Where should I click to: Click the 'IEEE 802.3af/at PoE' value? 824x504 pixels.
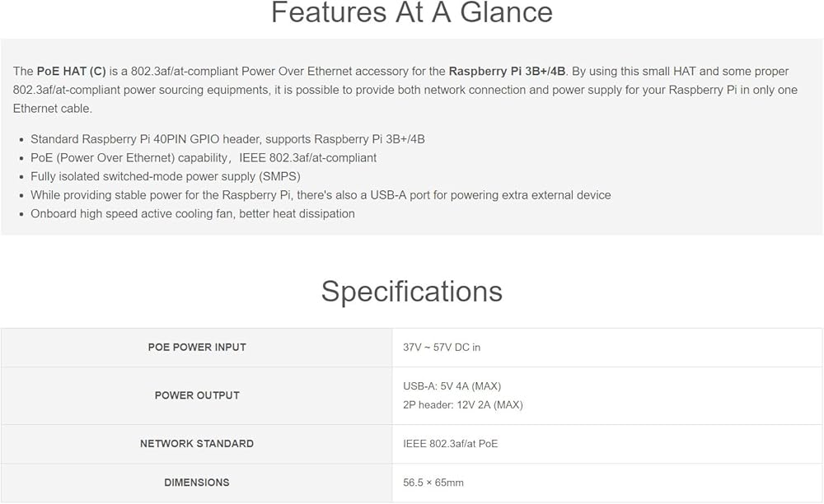click(450, 444)
